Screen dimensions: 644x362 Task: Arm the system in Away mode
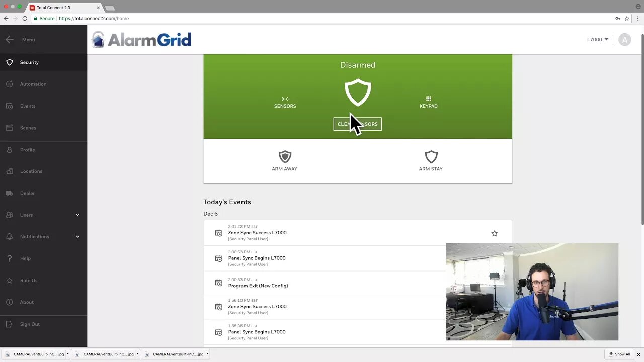(284, 161)
